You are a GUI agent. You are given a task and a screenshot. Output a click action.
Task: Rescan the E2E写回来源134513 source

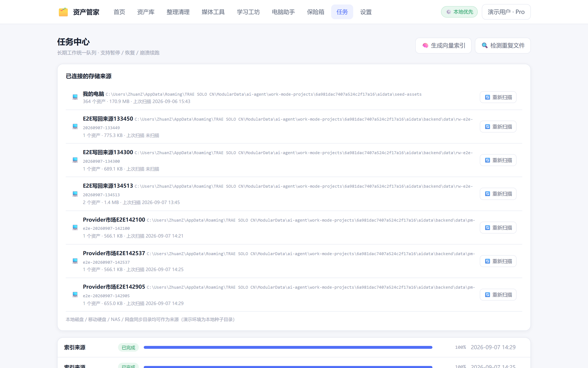coord(498,194)
